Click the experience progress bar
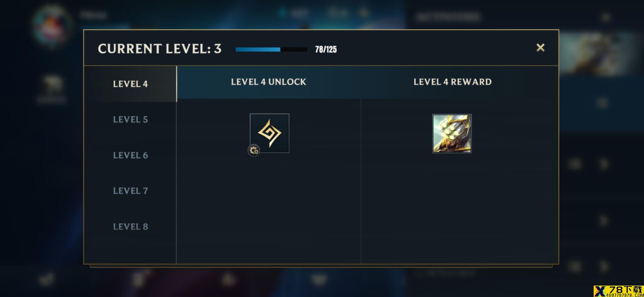 (271, 49)
